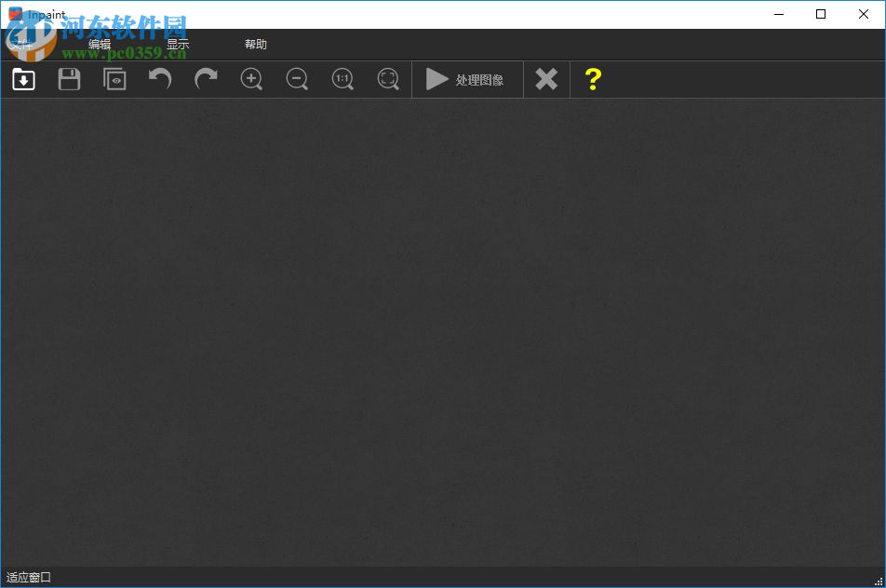This screenshot has height=588, width=886.
Task: Open the 显示 menu
Action: [178, 44]
